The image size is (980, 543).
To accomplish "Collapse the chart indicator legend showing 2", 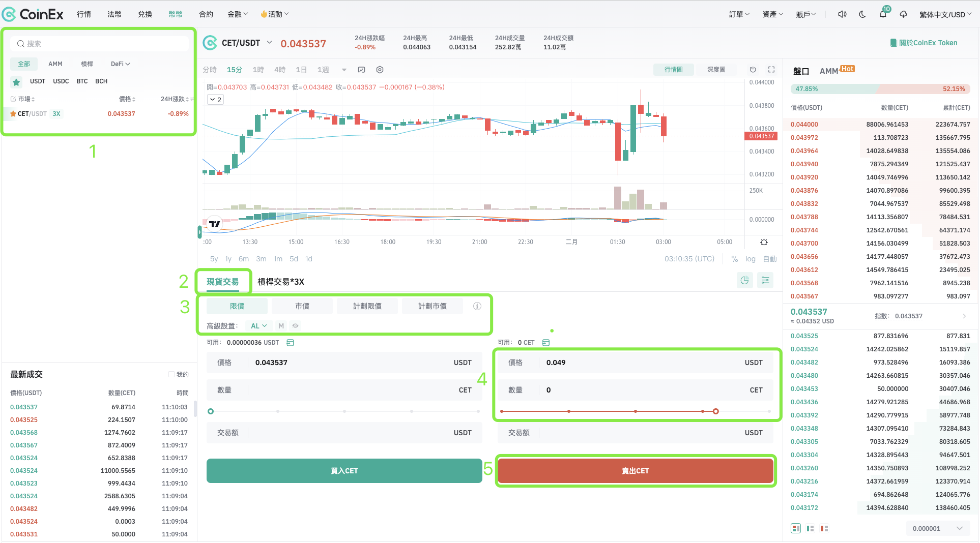I will [x=216, y=100].
